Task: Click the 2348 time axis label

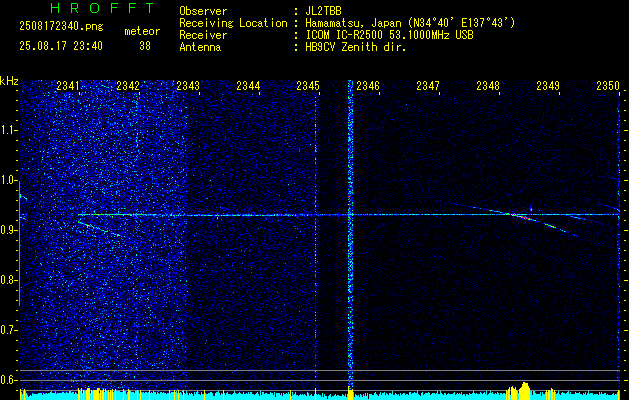Action: pos(488,85)
